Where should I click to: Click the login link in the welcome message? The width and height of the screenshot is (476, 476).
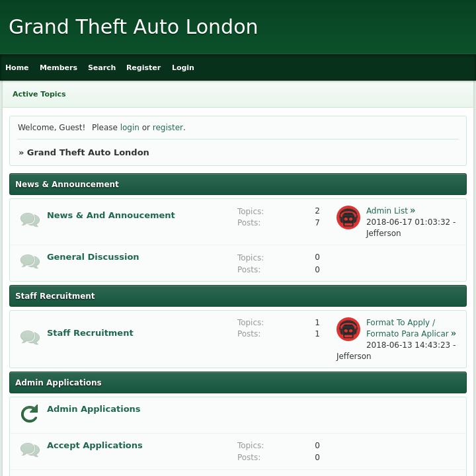click(x=130, y=128)
